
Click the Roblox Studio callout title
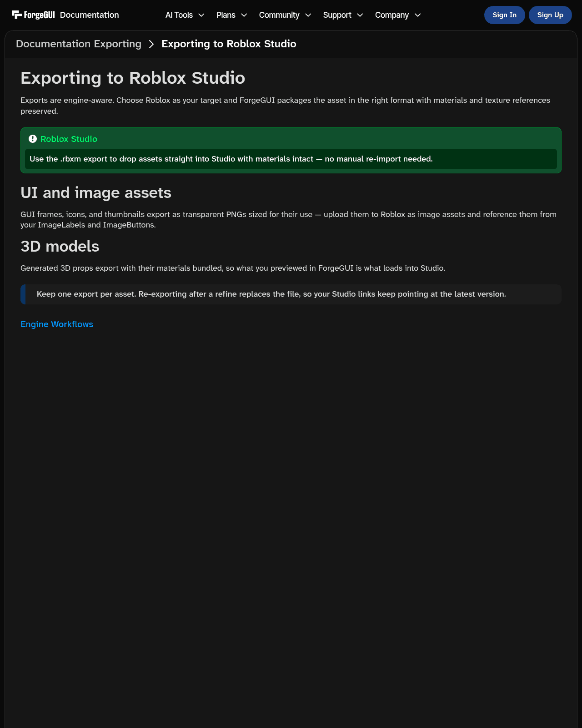click(x=69, y=139)
